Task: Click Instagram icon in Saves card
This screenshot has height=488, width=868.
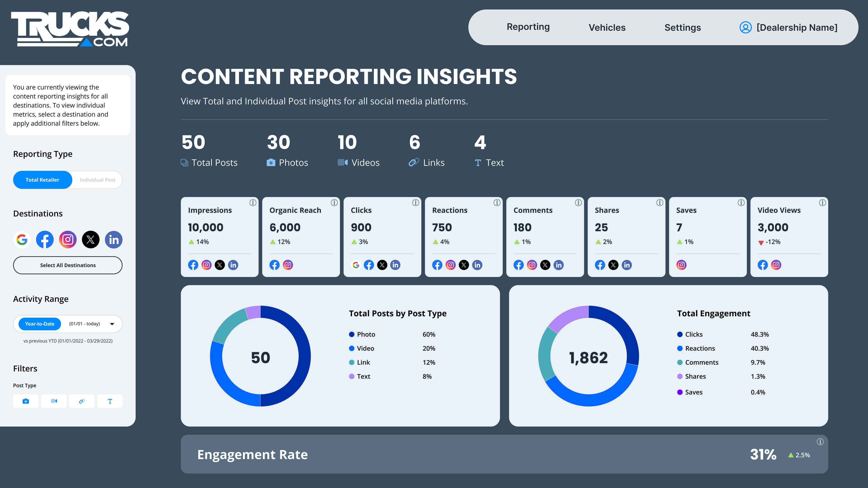Action: click(x=681, y=265)
